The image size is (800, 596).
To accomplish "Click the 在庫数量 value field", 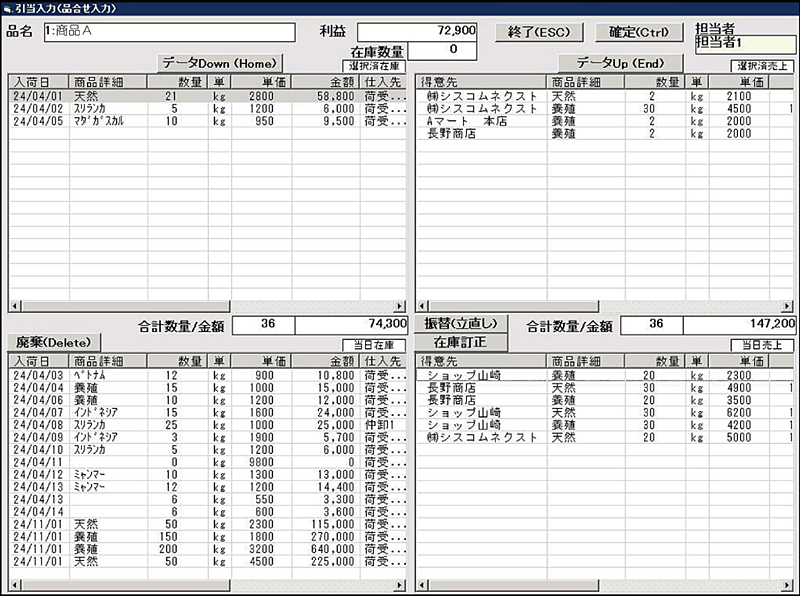I will tap(440, 49).
